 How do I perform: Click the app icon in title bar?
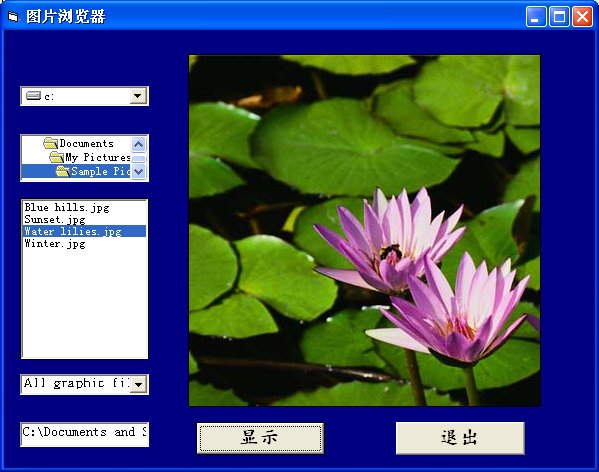[x=13, y=17]
